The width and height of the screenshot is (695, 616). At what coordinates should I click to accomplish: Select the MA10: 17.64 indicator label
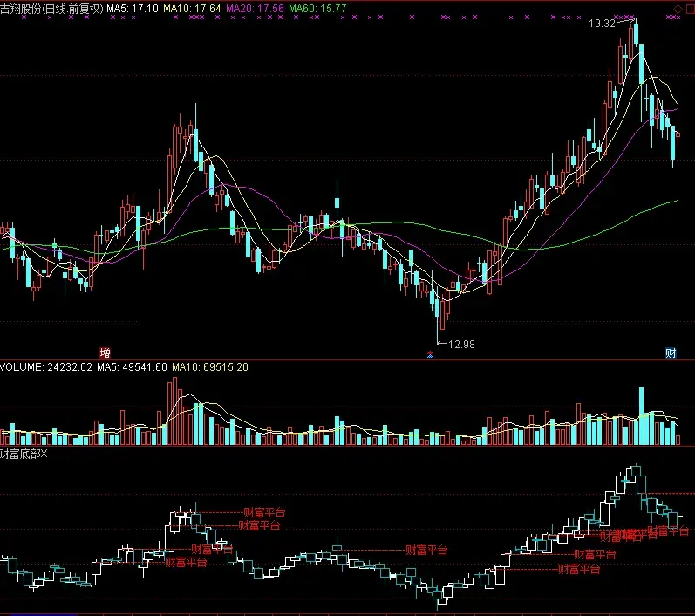click(x=192, y=9)
